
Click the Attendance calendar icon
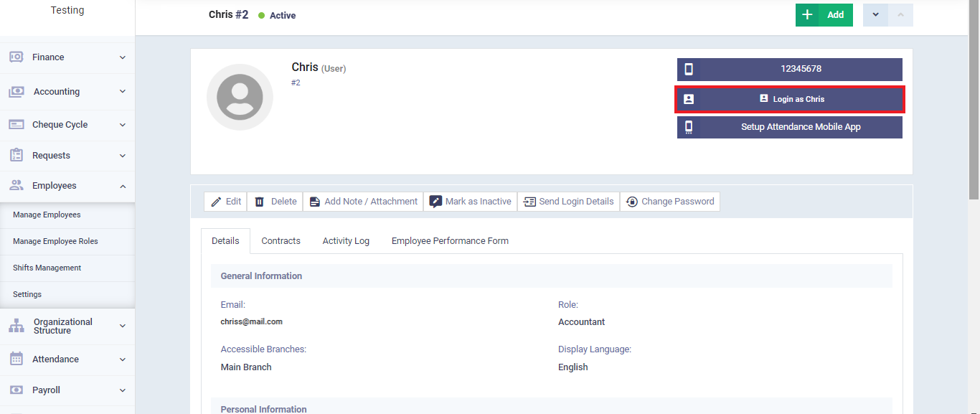tap(16, 359)
